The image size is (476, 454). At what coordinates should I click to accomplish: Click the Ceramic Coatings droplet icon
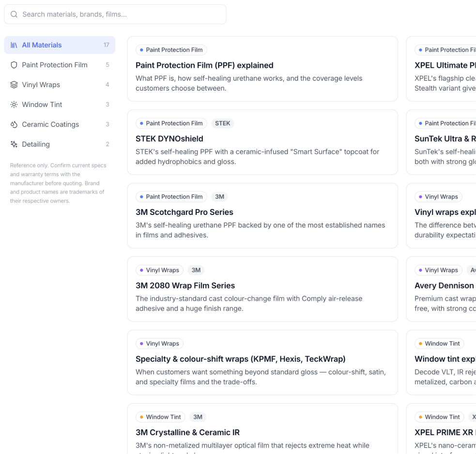[x=14, y=124]
